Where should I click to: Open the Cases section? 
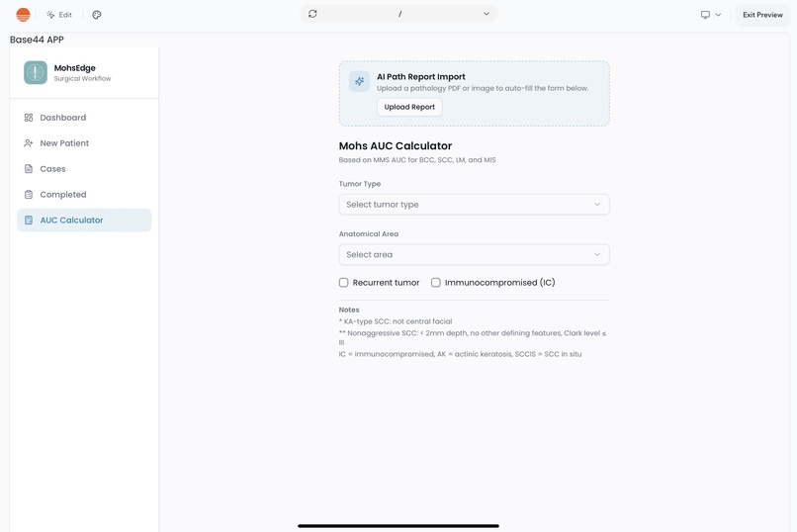[x=84, y=169]
